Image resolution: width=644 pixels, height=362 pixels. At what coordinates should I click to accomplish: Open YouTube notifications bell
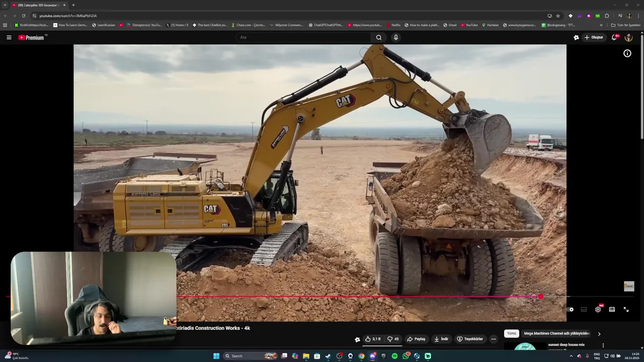coord(614,37)
